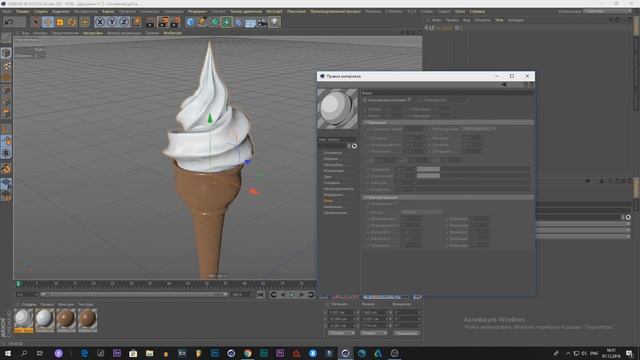Screen dimensions: 640x360
Task: Open the floor/environment objects icon
Action: [x=250, y=22]
